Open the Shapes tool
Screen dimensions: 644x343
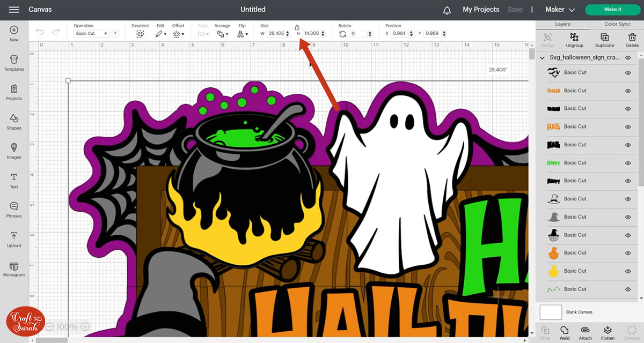tap(14, 121)
